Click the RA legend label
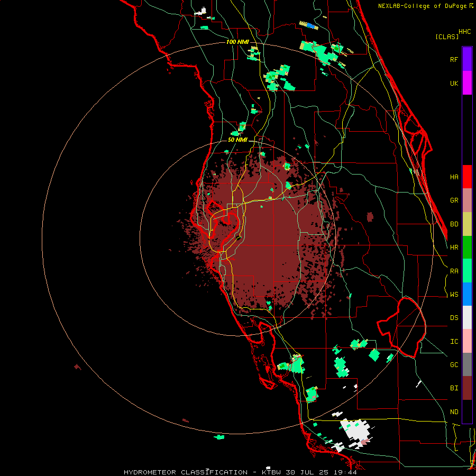Screen dimensions: 476x476 pos(454,271)
